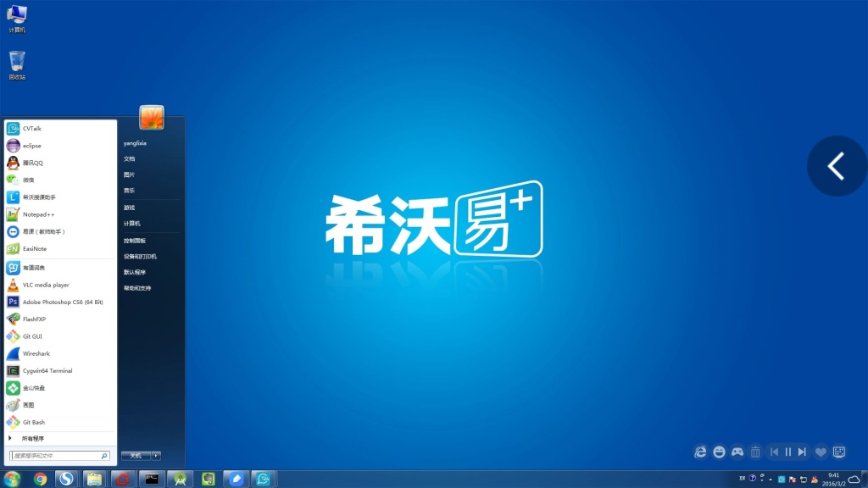Open Wireshark from the Start menu
Image resolution: width=868 pixels, height=488 pixels.
click(60, 353)
